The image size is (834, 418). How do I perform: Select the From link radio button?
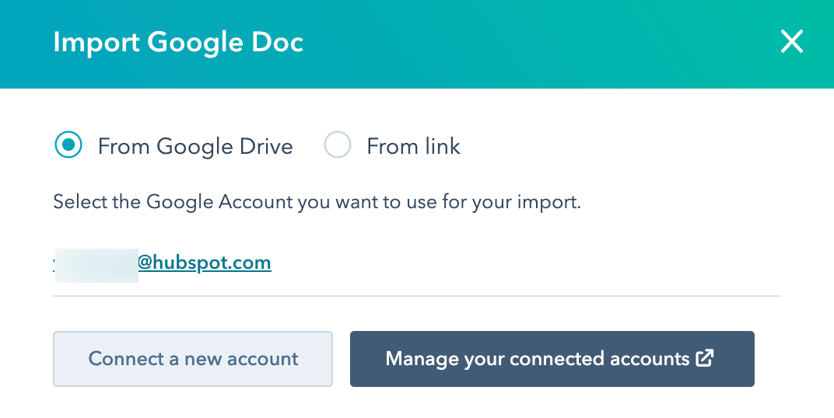pos(338,146)
